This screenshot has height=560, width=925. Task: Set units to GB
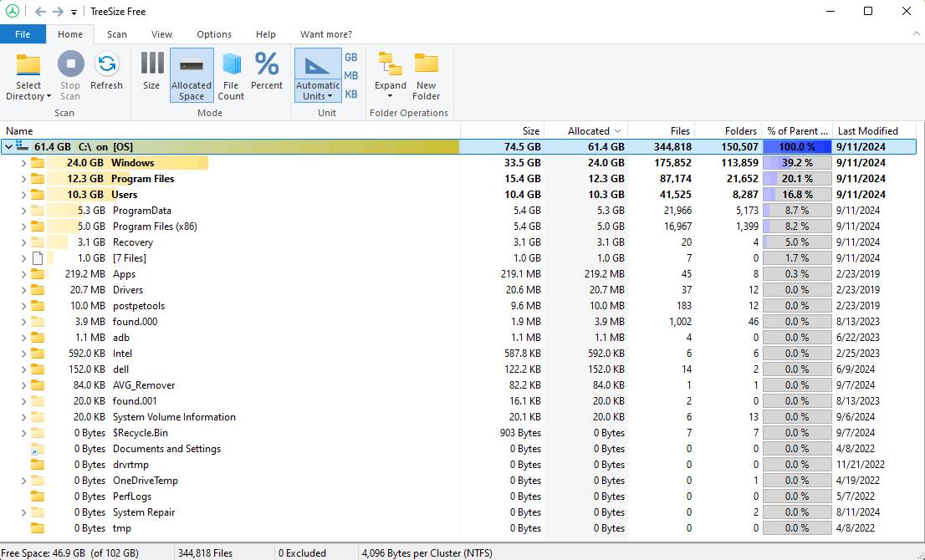[351, 57]
